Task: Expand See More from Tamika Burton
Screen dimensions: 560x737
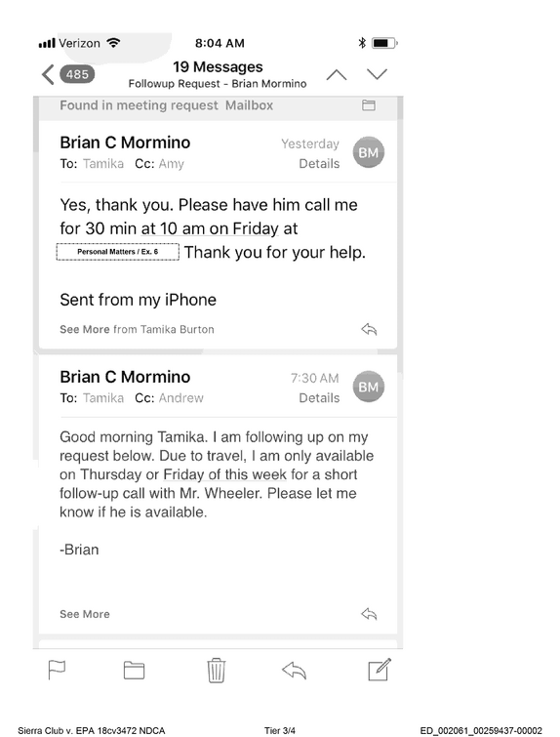Action: (x=137, y=330)
